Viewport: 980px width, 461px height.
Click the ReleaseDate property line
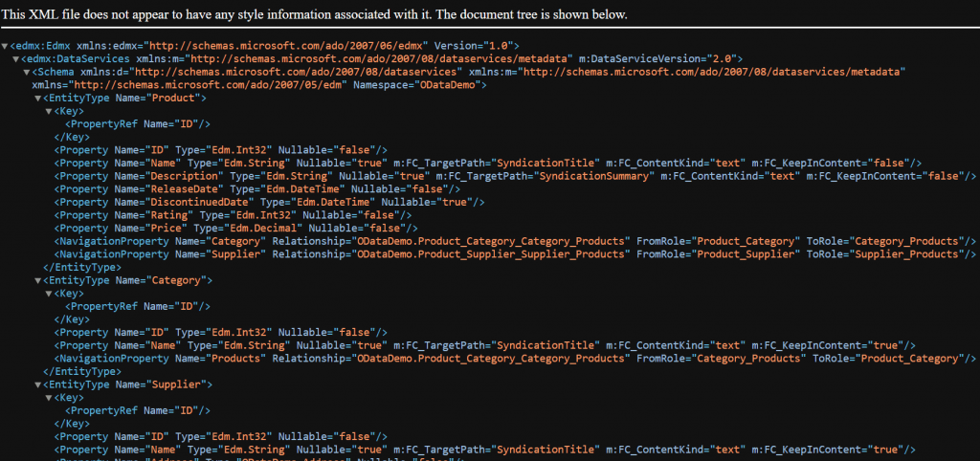(x=257, y=188)
